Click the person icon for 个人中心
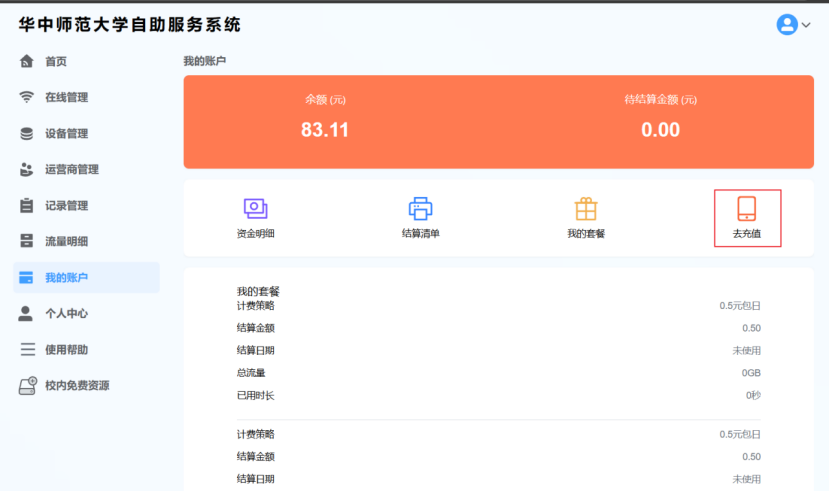Screen dimensions: 830x492 pos(25,314)
